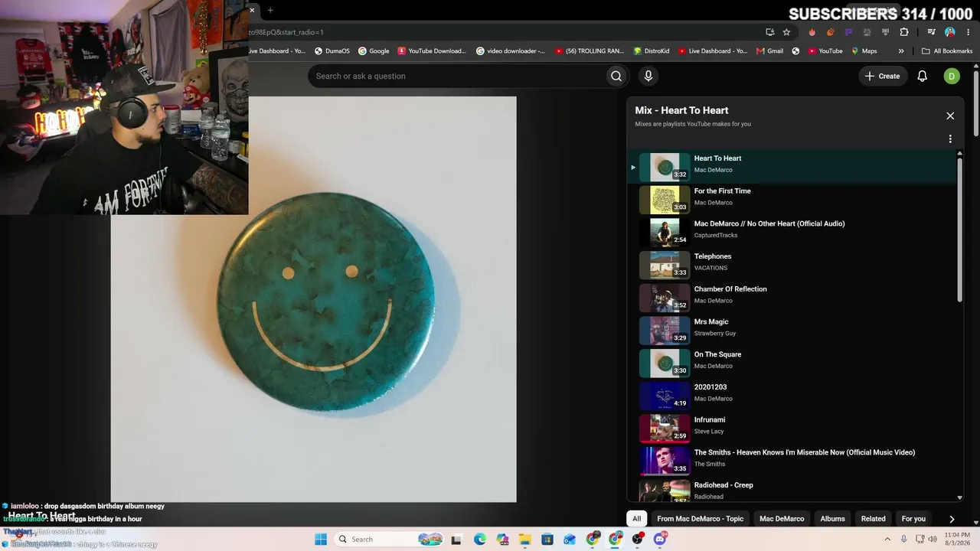Click the purple P extension icon

[848, 32]
